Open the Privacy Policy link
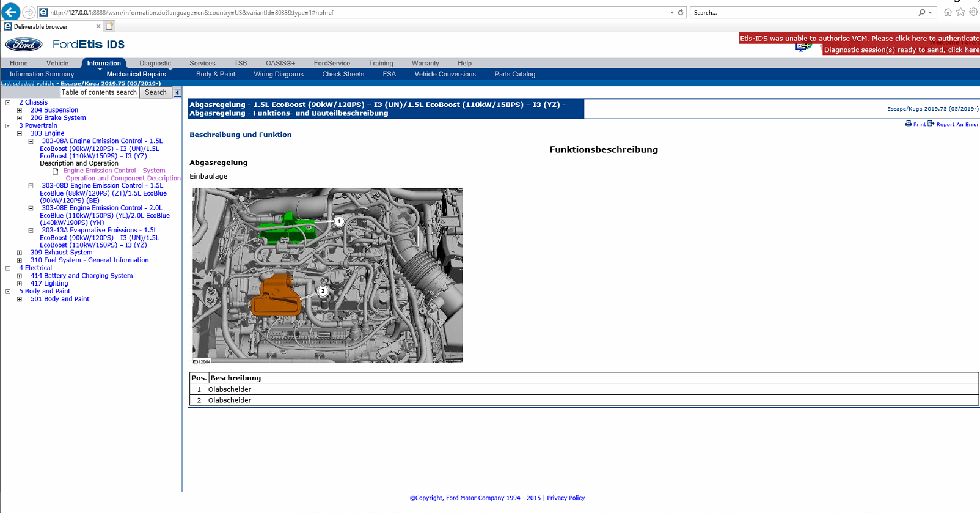The width and height of the screenshot is (980, 513). click(565, 498)
